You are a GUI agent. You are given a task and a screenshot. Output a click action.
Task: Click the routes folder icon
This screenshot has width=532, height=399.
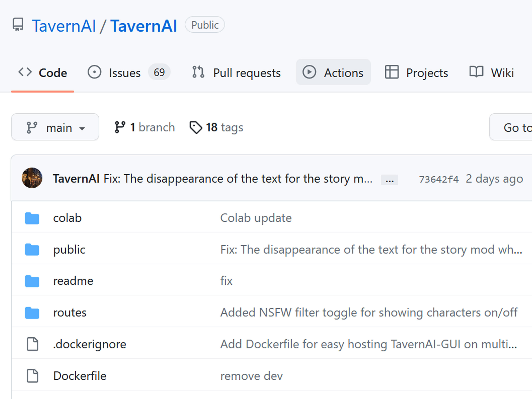(x=32, y=313)
